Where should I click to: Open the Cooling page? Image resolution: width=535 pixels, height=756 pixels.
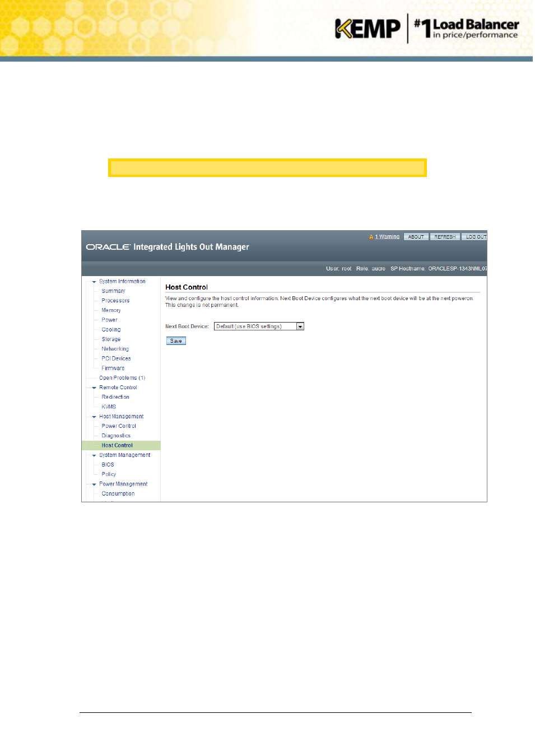click(x=111, y=330)
